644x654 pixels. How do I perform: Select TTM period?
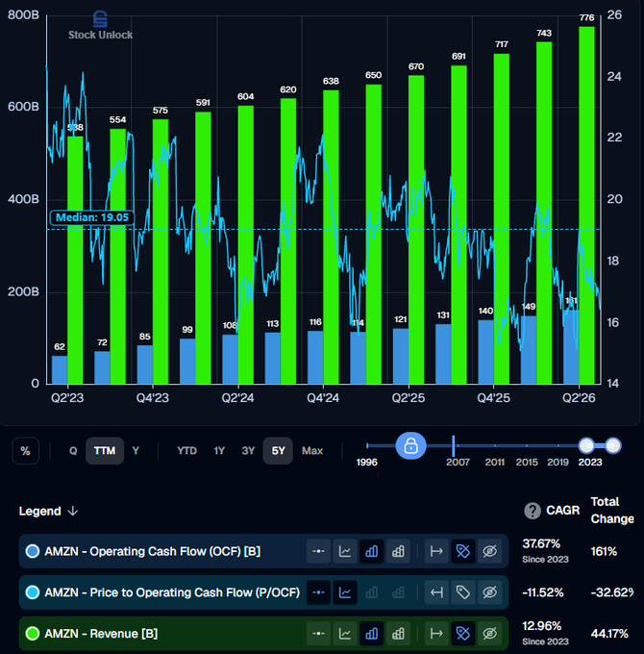click(105, 451)
